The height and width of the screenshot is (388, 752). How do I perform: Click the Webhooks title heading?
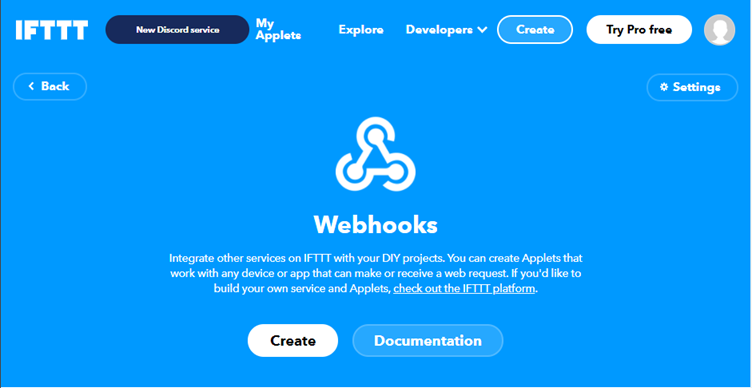pyautogui.click(x=376, y=224)
